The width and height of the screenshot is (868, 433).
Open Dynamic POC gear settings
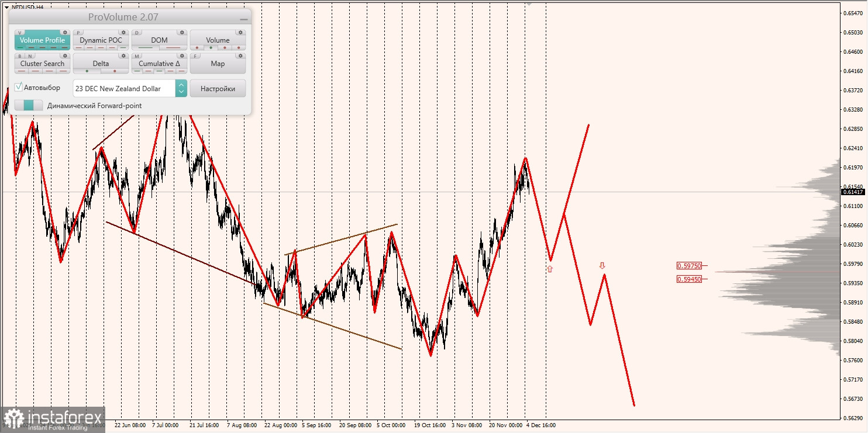click(x=123, y=32)
